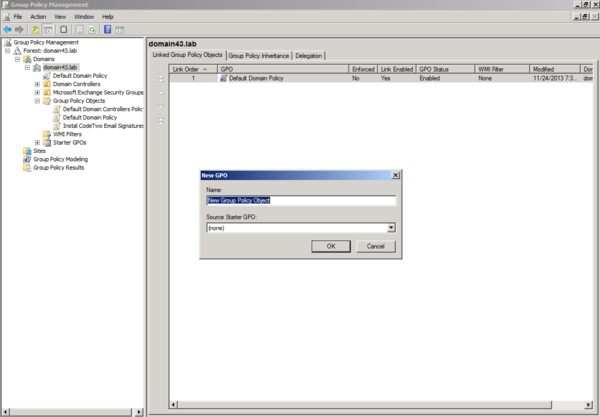Screen dimensions: 600x417
Task: Click the Group Policy Objects folder icon
Action: click(x=47, y=101)
